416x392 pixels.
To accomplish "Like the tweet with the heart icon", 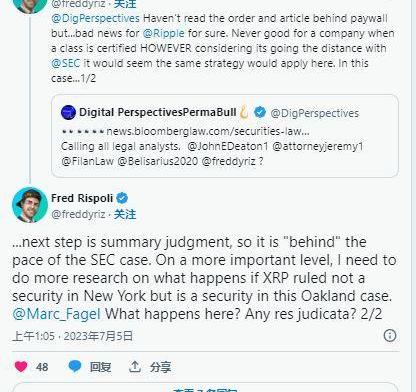I will [21, 367].
